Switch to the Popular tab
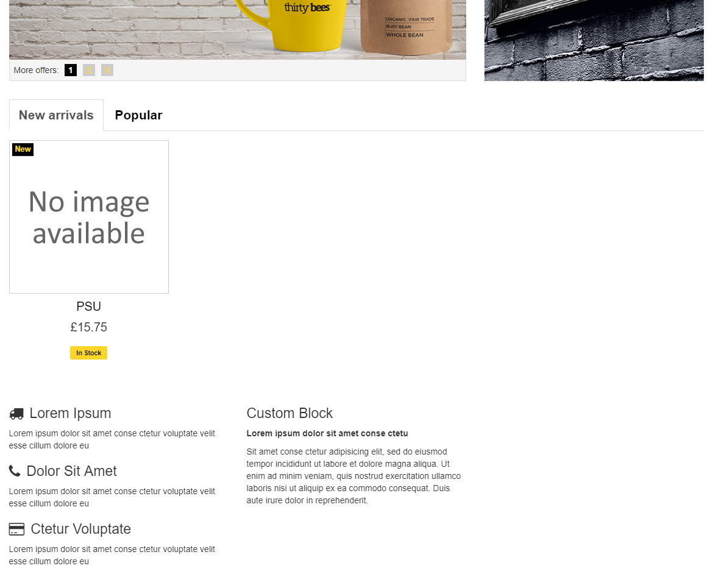 tap(138, 115)
